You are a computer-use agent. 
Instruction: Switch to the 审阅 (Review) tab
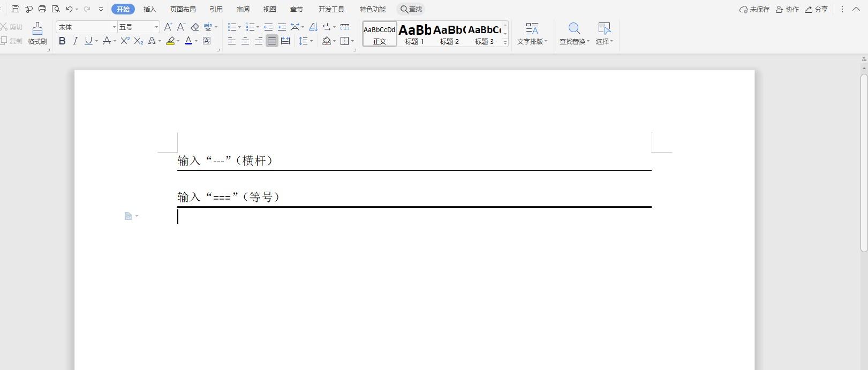pos(243,9)
